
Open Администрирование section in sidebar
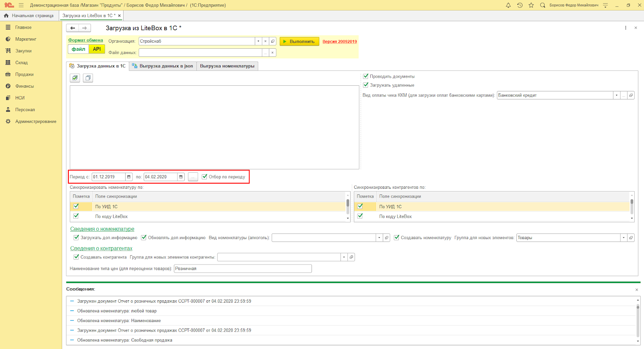tap(36, 122)
